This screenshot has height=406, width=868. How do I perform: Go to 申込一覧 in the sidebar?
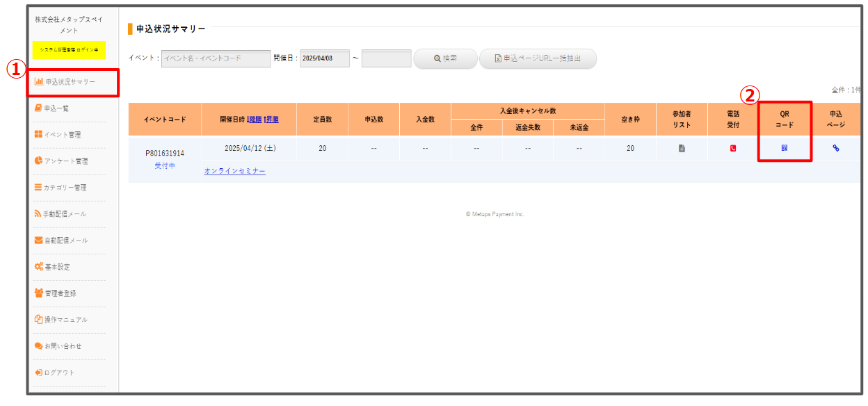(56, 108)
